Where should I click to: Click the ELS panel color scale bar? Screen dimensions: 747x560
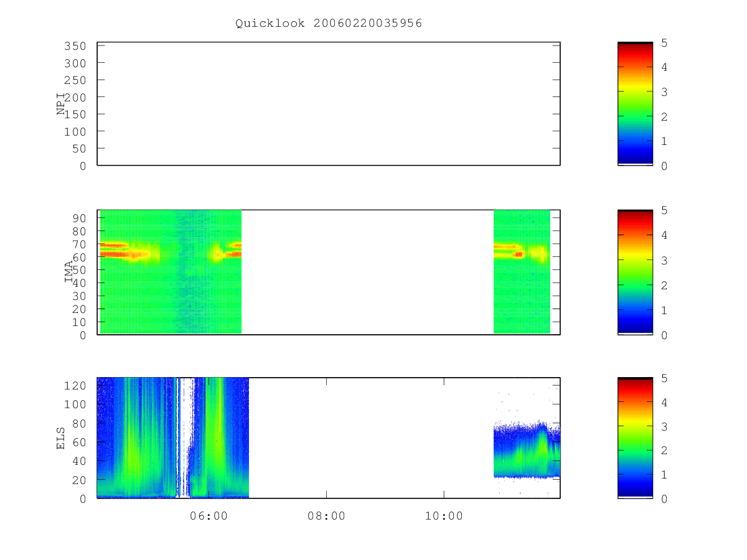tap(635, 438)
